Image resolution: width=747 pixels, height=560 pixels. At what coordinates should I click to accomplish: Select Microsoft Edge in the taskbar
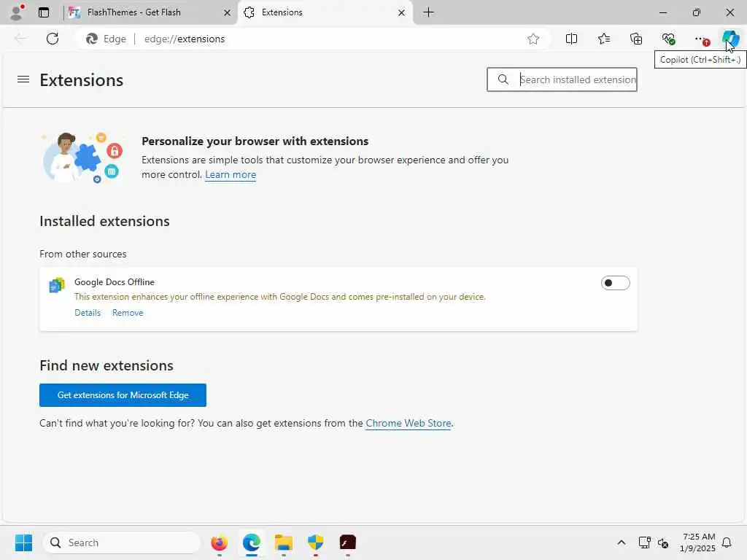point(252,542)
